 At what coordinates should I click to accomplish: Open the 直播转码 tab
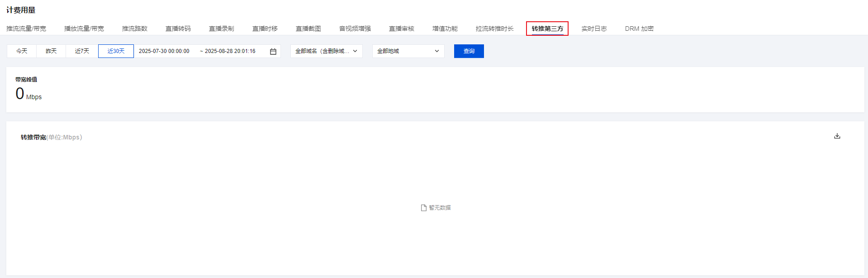tap(178, 29)
